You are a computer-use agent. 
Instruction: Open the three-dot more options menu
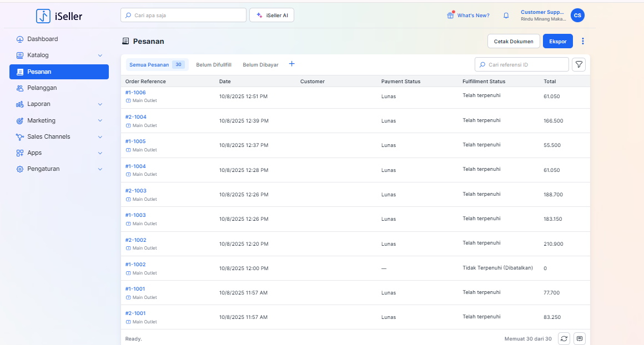coord(582,41)
